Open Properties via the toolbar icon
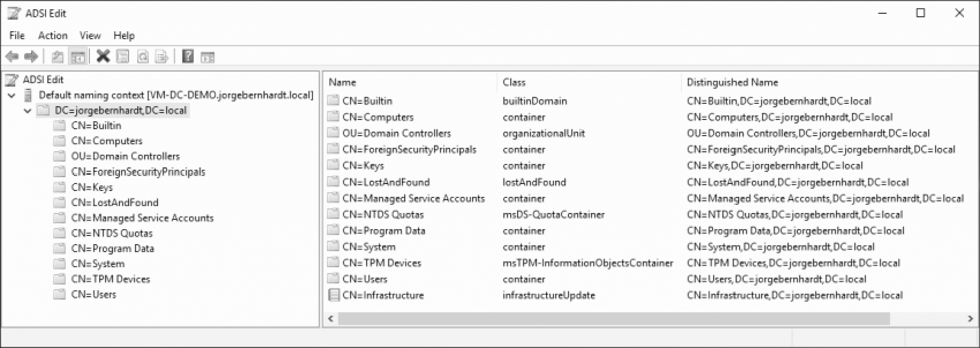 click(122, 57)
